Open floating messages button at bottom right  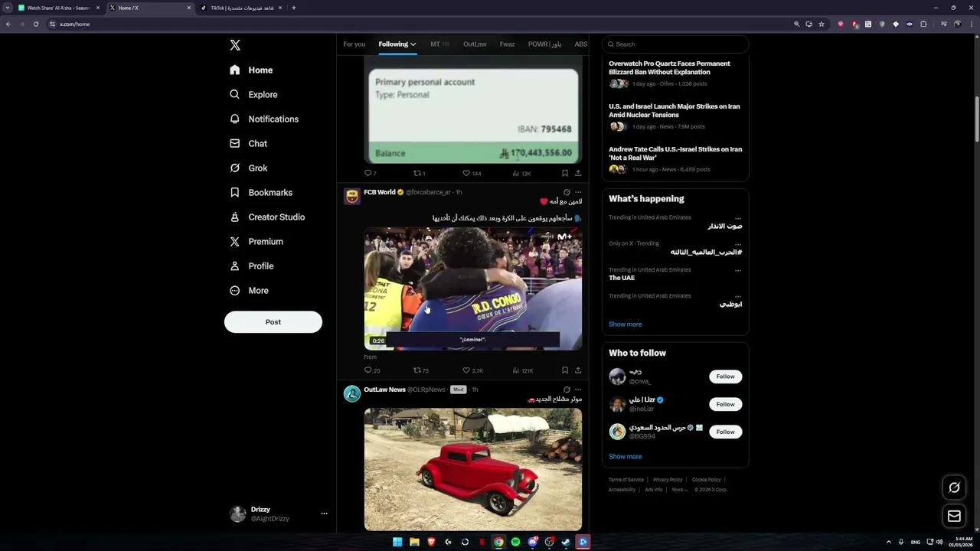tap(954, 517)
